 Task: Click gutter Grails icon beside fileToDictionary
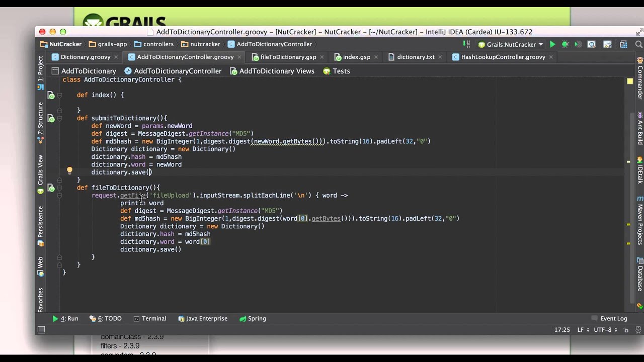point(51,188)
